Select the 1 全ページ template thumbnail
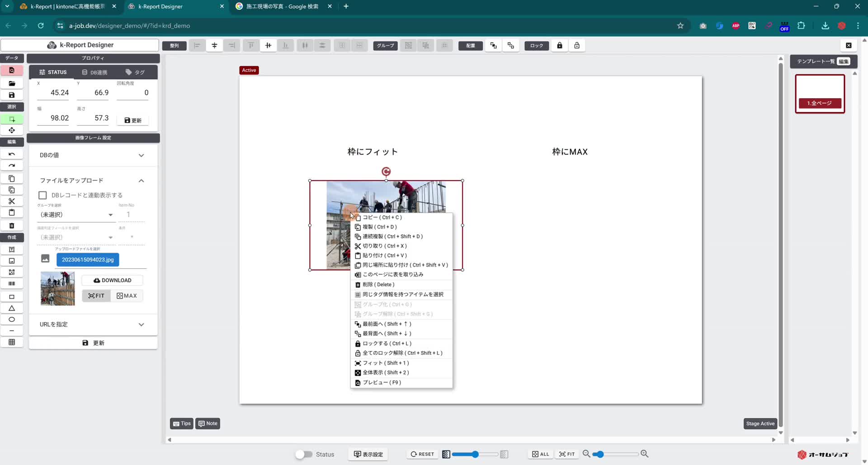The width and height of the screenshot is (868, 465). (820, 94)
